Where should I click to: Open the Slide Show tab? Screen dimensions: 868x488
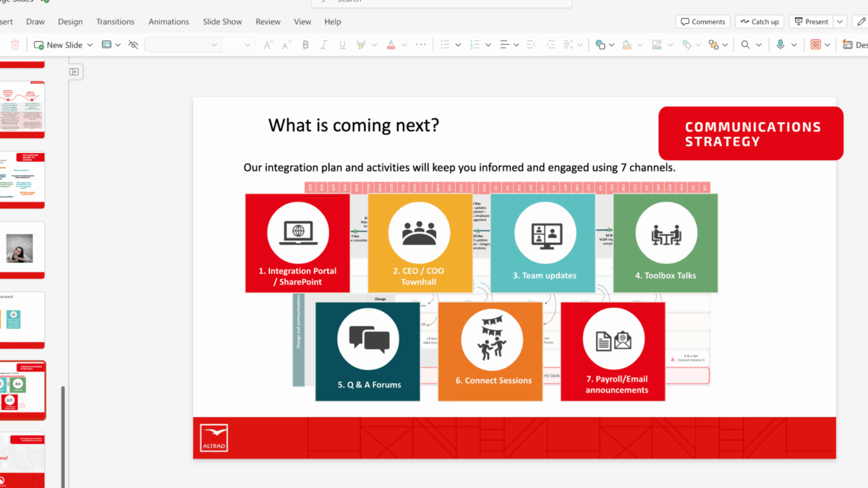coord(223,22)
